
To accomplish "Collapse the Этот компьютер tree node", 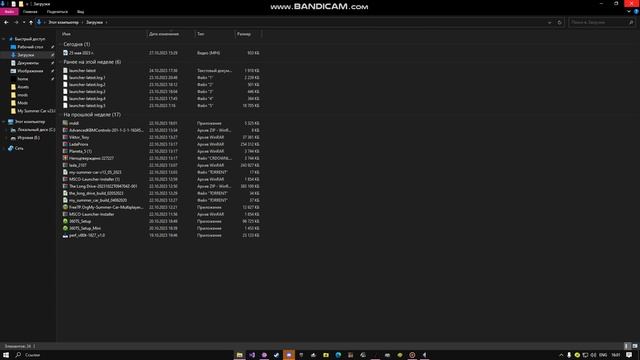I will click(x=4, y=122).
